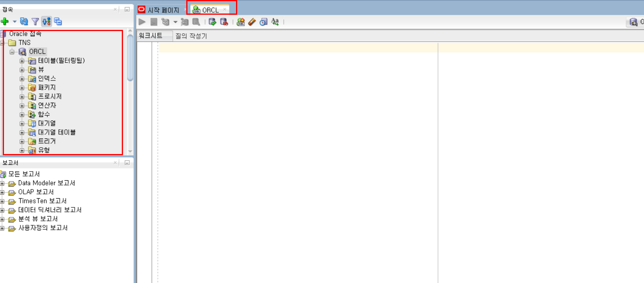
Task: Select 분석 뷰 보고서 item
Action: point(38,219)
